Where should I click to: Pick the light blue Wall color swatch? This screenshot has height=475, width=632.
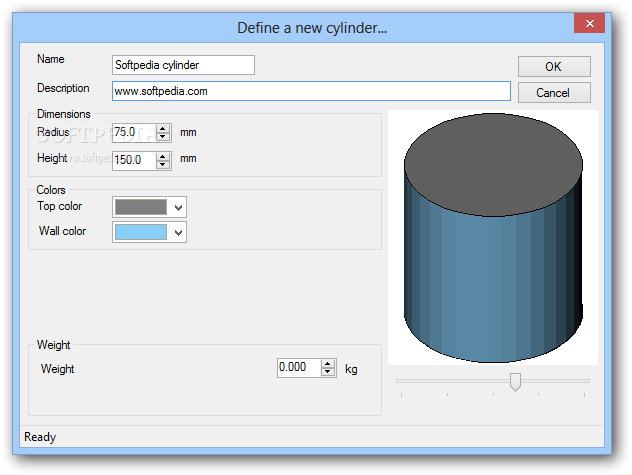(141, 232)
